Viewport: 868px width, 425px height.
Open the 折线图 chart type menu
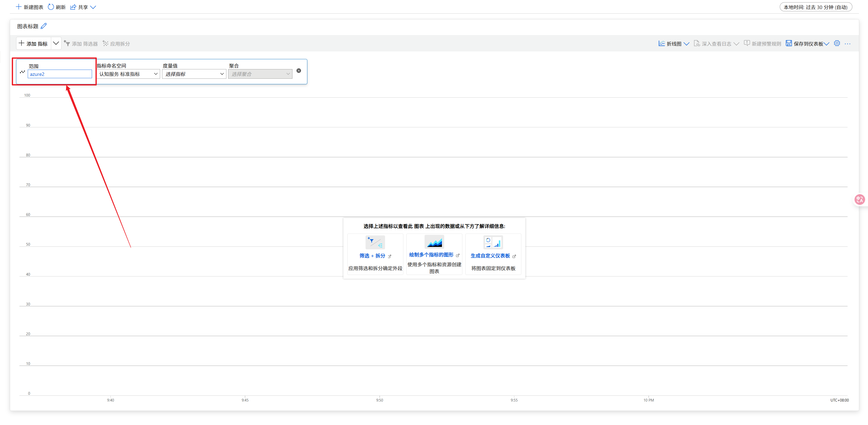pyautogui.click(x=674, y=43)
